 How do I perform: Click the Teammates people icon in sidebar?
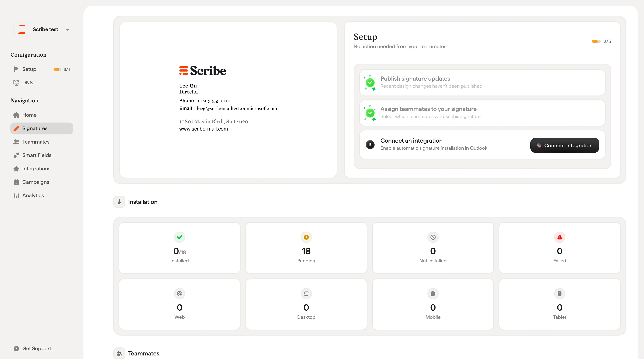(16, 142)
